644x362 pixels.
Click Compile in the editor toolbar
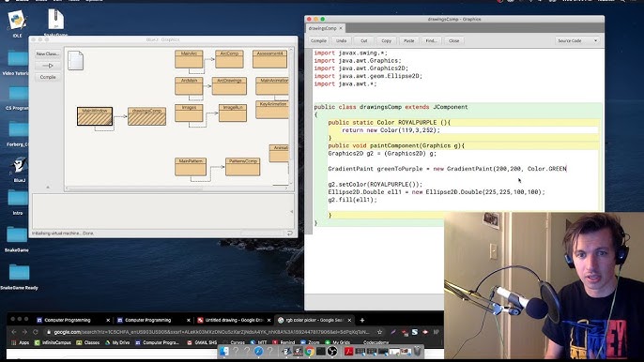[318, 40]
